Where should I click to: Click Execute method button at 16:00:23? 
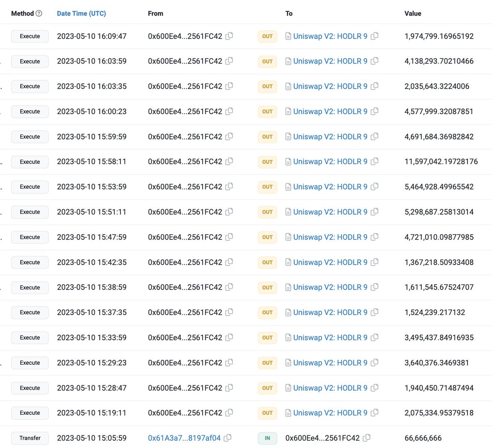tap(30, 112)
